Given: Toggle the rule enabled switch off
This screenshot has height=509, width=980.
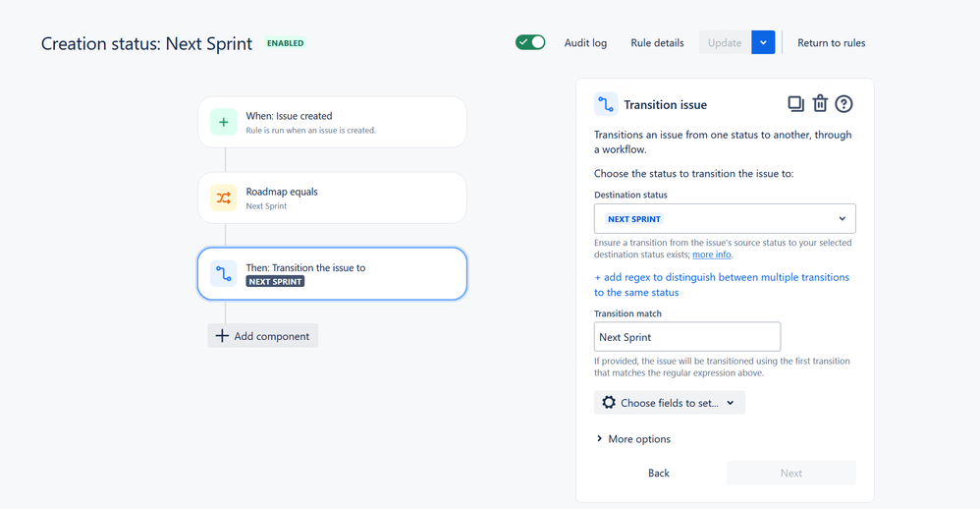Looking at the screenshot, I should [x=530, y=42].
